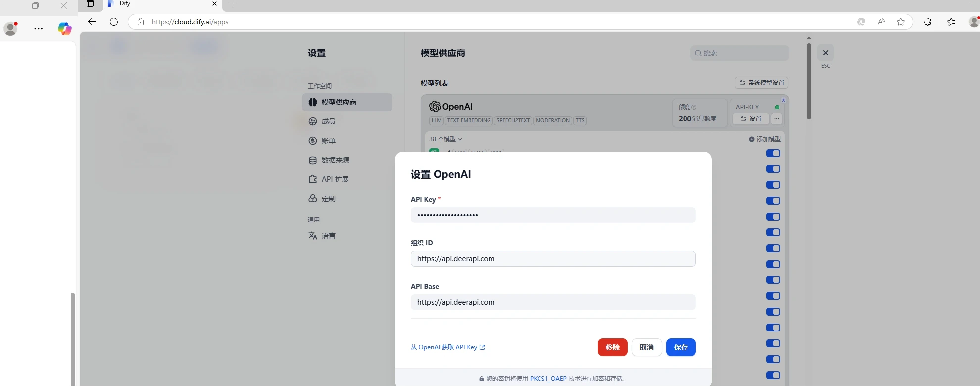This screenshot has height=386, width=980.
Task: Collapse the OpenAI card with double-chevron icon
Action: (783, 100)
